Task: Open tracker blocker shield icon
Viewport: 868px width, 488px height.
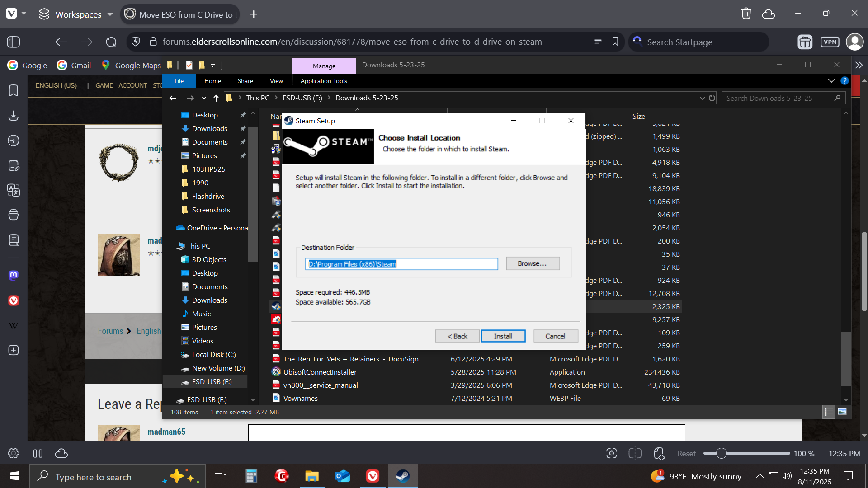Action: [x=136, y=42]
